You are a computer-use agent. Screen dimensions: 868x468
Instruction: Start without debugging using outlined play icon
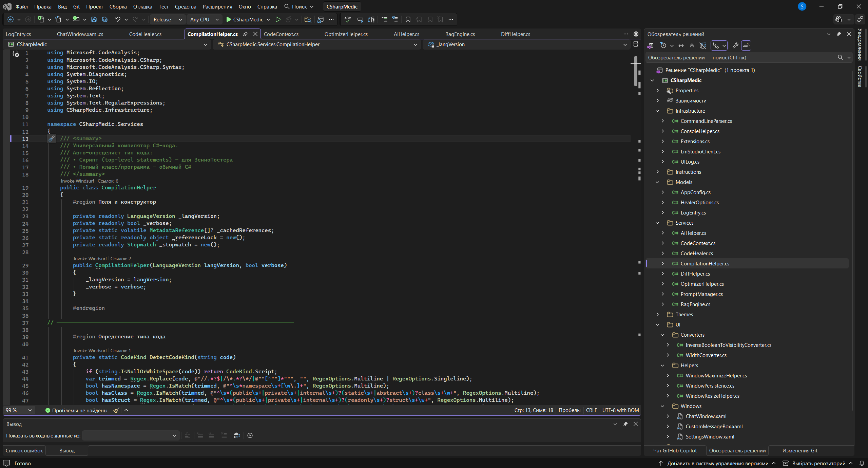coord(278,19)
